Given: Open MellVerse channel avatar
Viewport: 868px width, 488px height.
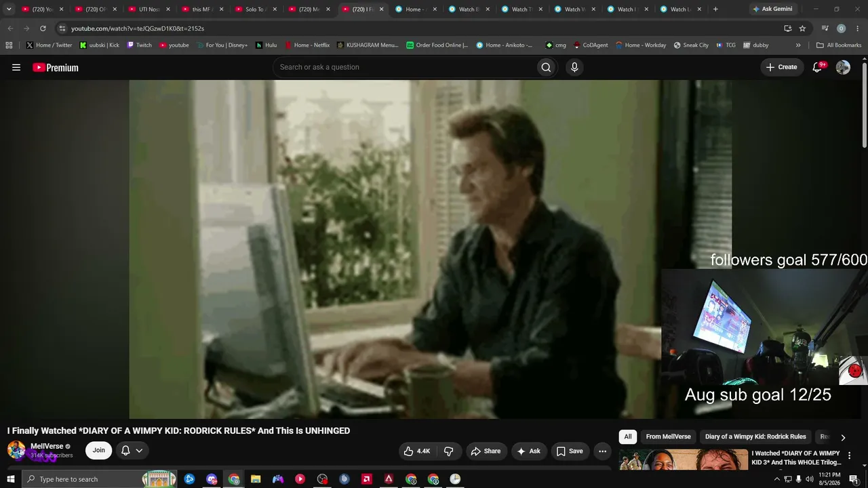Looking at the screenshot, I should coord(16,450).
